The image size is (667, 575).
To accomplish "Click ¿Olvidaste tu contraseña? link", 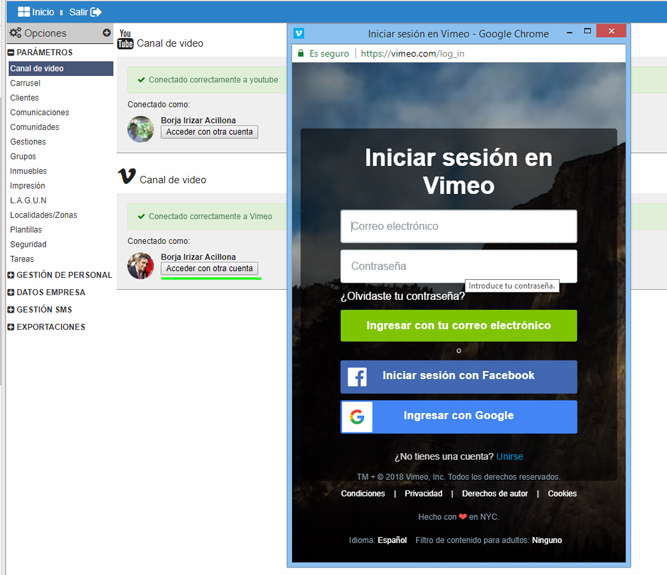I will pyautogui.click(x=402, y=296).
